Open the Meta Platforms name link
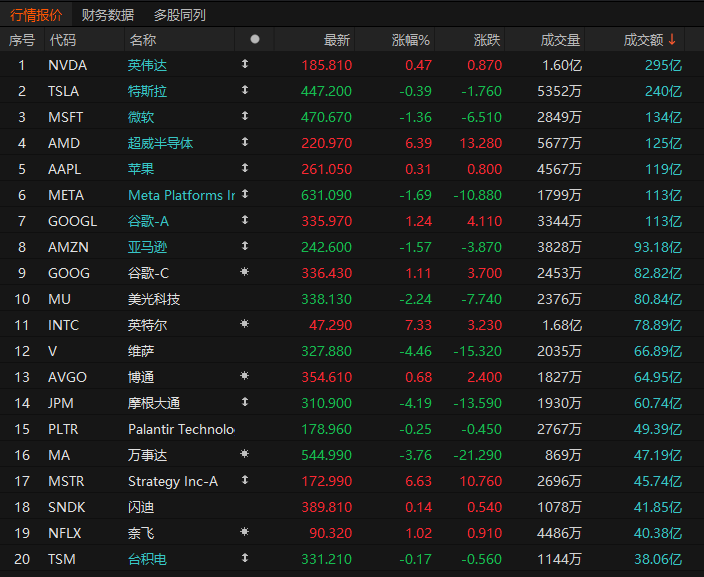The height and width of the screenshot is (577, 704). click(181, 196)
